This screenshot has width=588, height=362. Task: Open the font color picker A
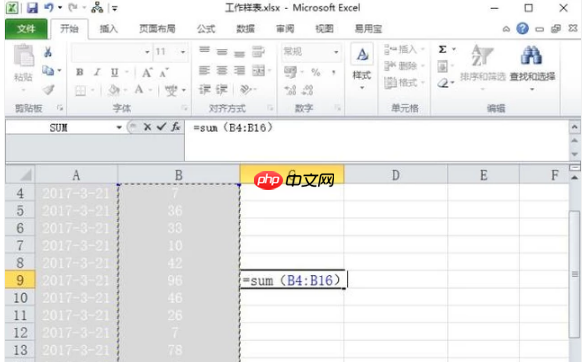[x=139, y=90]
